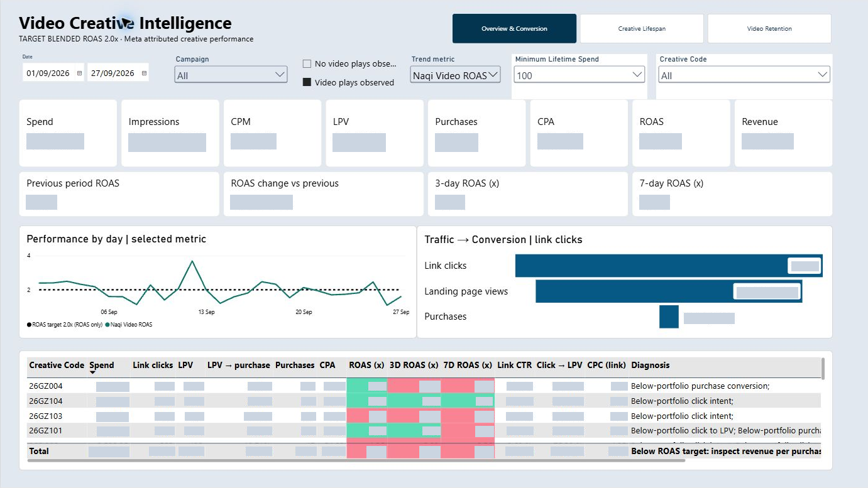Open the end date calendar picker icon

click(x=145, y=73)
